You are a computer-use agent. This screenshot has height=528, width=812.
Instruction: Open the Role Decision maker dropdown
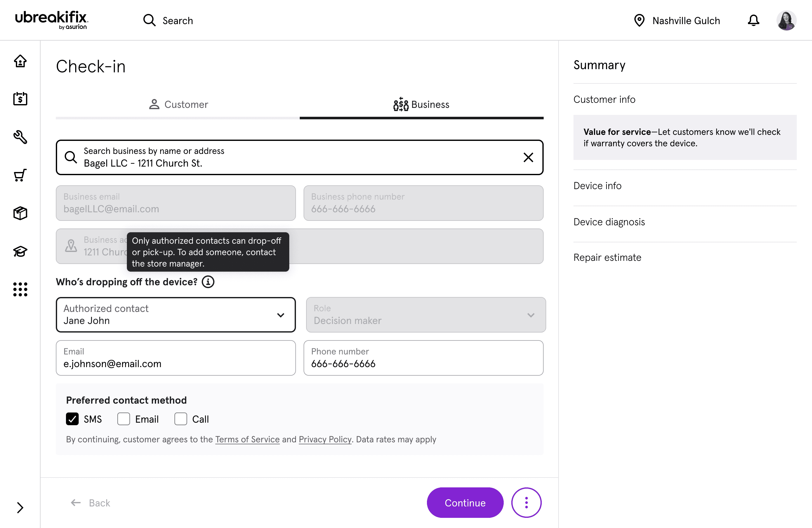tap(425, 315)
